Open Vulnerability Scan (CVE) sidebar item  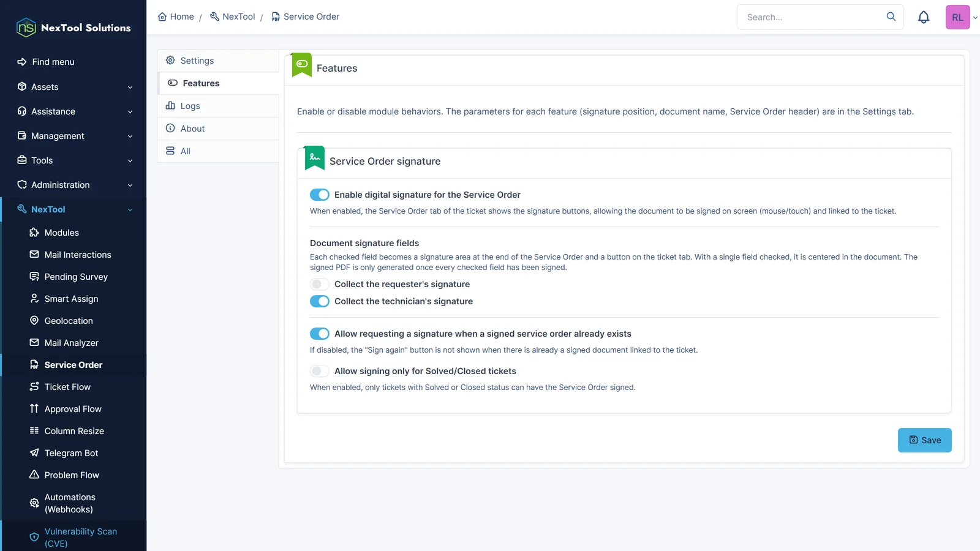(73, 537)
